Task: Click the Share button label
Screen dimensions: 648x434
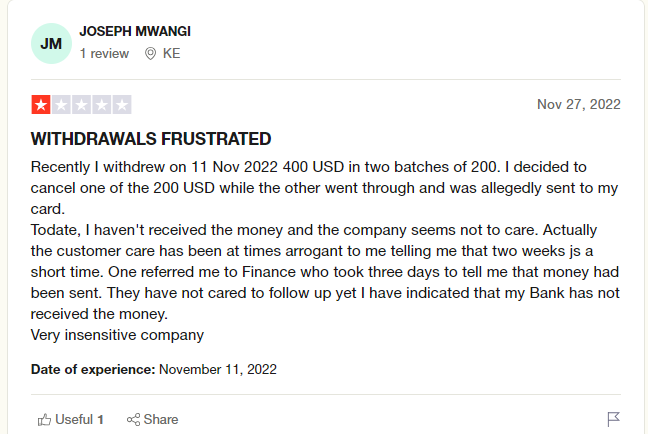Action: click(161, 420)
